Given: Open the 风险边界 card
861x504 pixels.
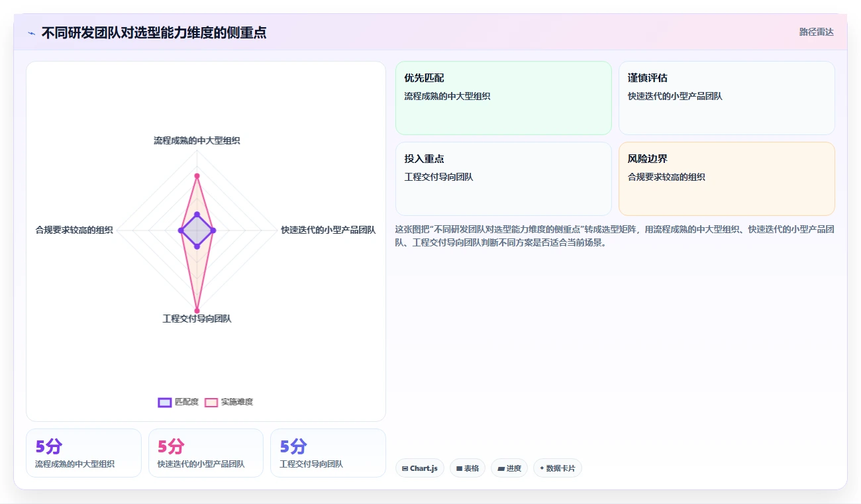Looking at the screenshot, I should pos(727,179).
